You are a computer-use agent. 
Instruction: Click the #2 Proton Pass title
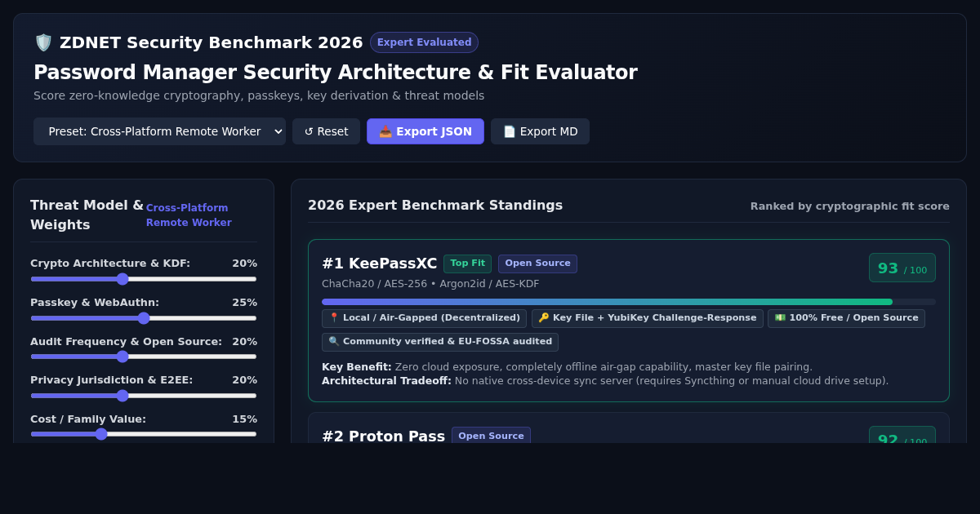click(384, 436)
